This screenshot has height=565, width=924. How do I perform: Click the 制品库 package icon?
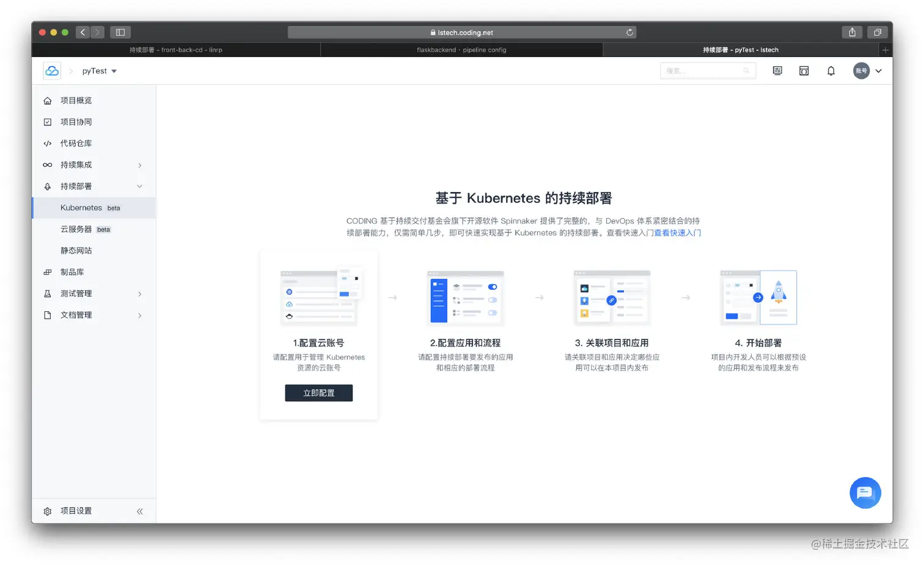[x=48, y=272]
